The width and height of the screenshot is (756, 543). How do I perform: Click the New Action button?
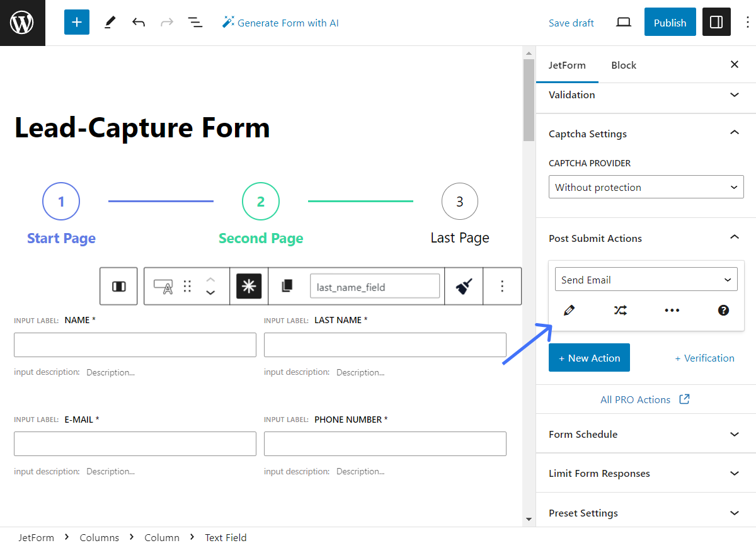[x=589, y=357]
